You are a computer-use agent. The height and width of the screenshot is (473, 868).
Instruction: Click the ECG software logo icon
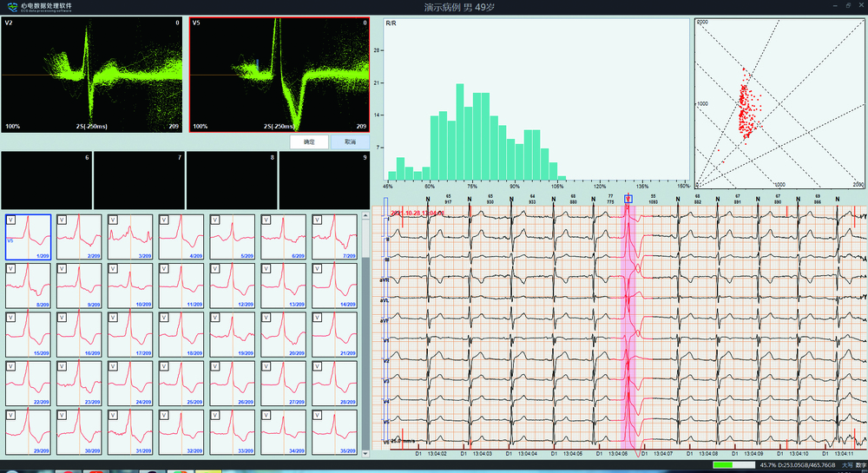tap(12, 6)
